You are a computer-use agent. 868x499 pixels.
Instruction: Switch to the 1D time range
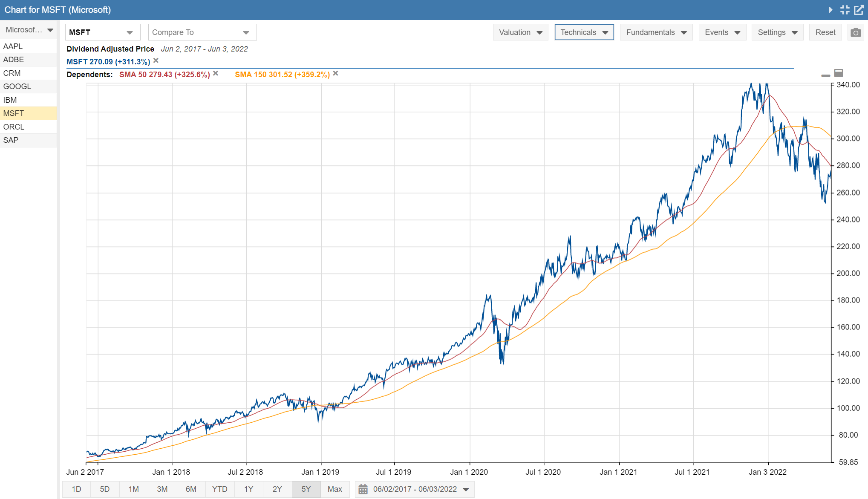(x=76, y=489)
